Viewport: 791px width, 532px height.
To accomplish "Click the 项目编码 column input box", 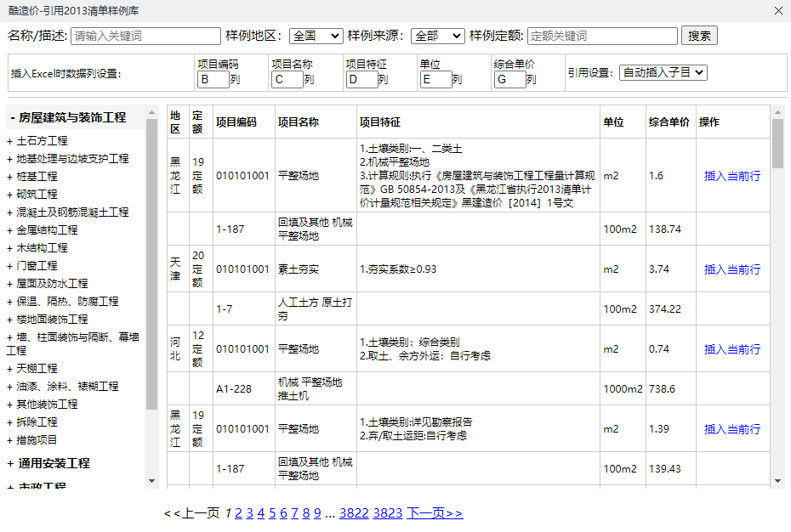I will click(213, 80).
